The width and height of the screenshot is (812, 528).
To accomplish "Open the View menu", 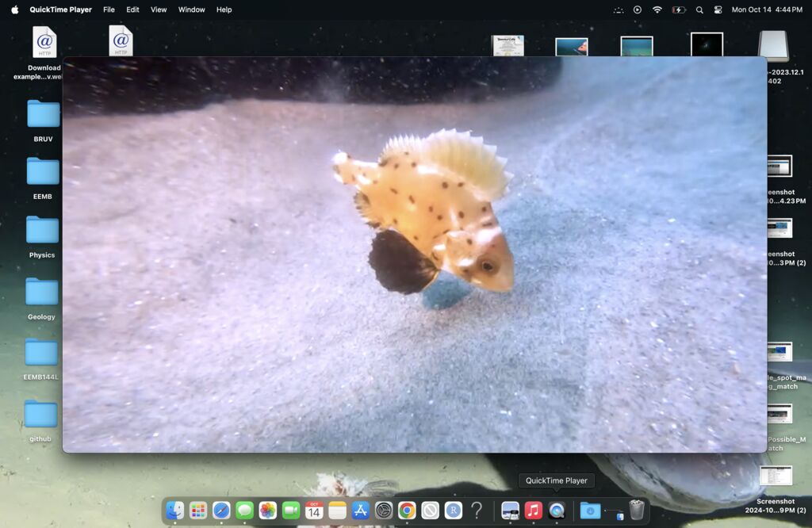I will (159, 10).
